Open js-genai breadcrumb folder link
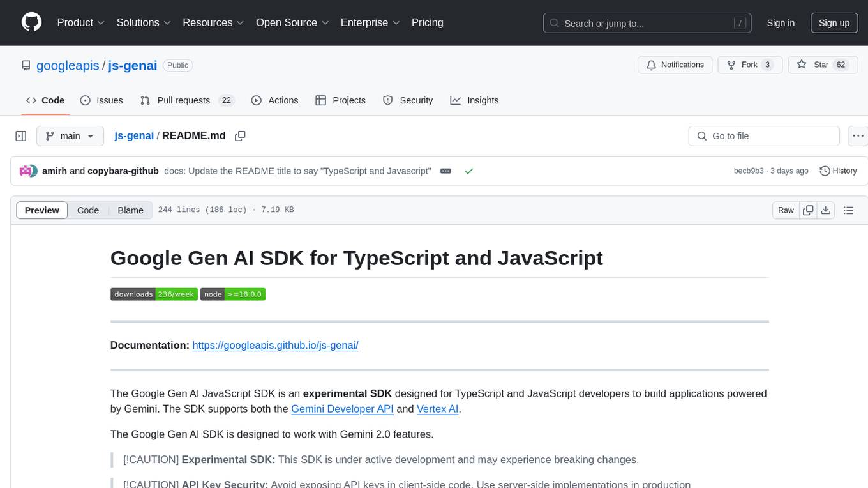The height and width of the screenshot is (488, 868). tap(134, 135)
